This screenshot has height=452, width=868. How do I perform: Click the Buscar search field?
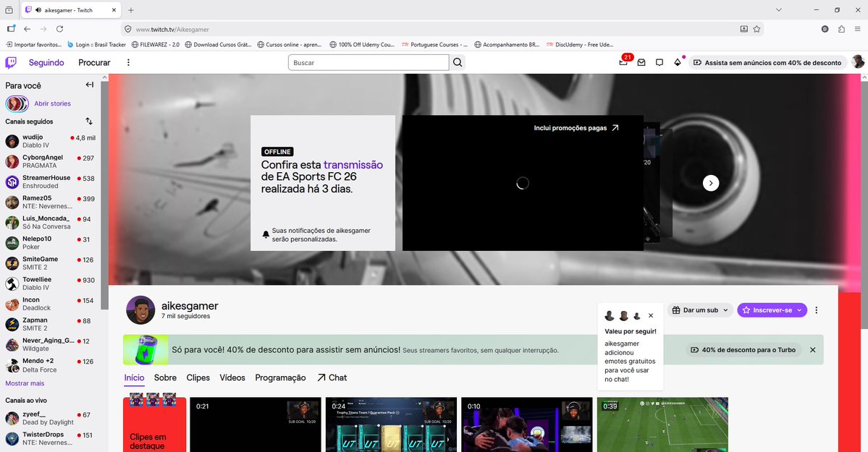(368, 62)
